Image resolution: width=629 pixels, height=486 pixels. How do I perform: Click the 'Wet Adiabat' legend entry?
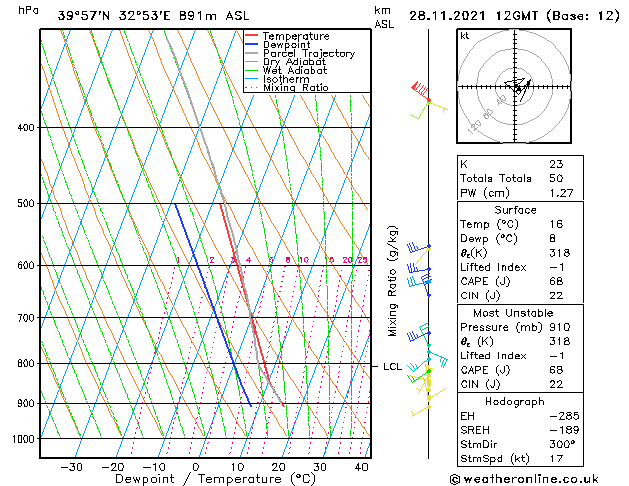click(x=295, y=71)
